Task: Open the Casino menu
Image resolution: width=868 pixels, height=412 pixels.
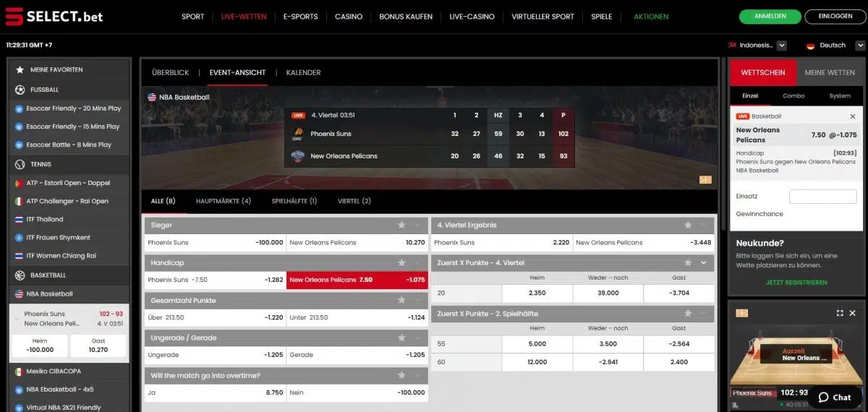Action: tap(349, 17)
